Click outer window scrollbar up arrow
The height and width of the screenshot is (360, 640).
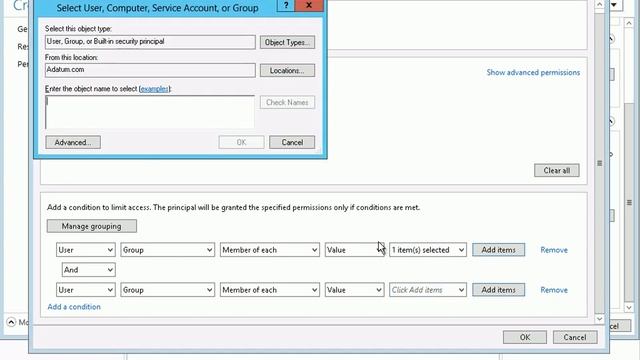pos(629,23)
